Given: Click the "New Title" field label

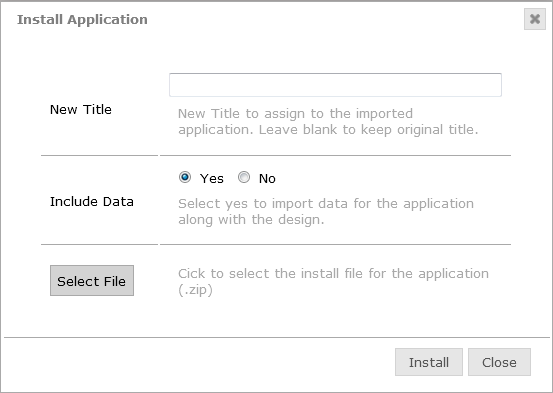Looking at the screenshot, I should pyautogui.click(x=81, y=109).
